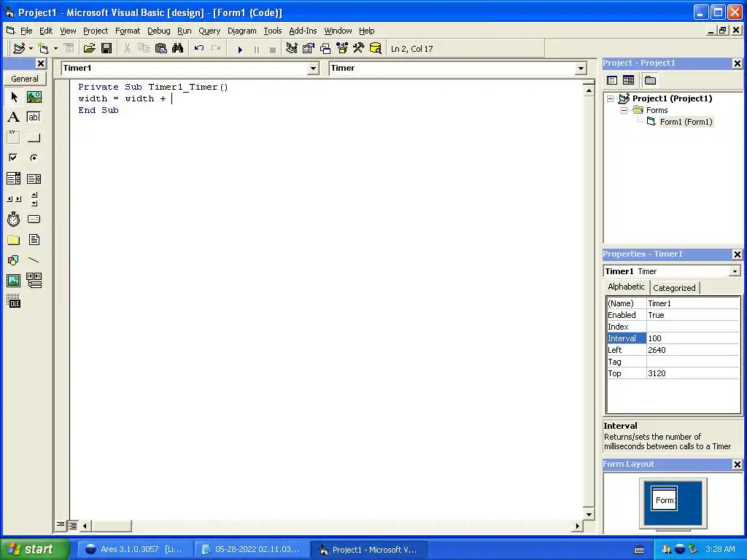Viewport: 747px width, 560px height.
Task: Select the TextBox control tool
Action: 34,117
